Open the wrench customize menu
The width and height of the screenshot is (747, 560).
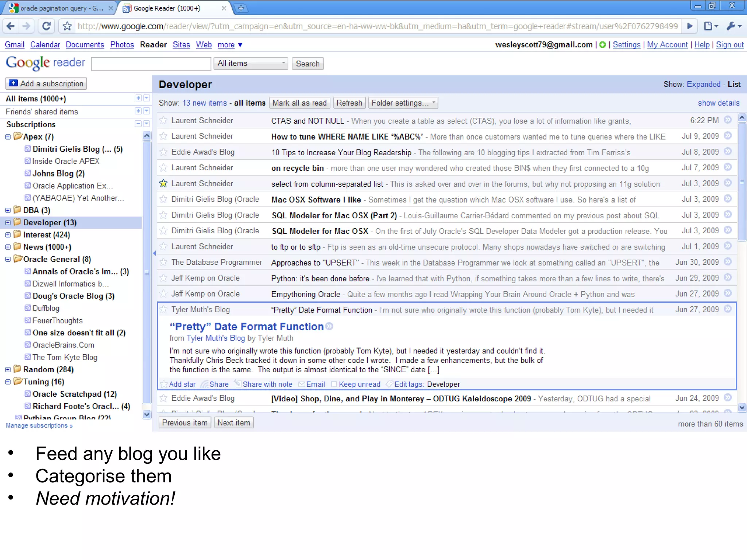click(734, 26)
